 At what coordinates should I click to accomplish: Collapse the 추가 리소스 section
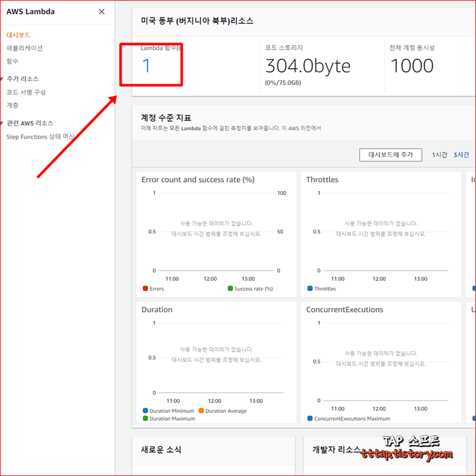1,79
